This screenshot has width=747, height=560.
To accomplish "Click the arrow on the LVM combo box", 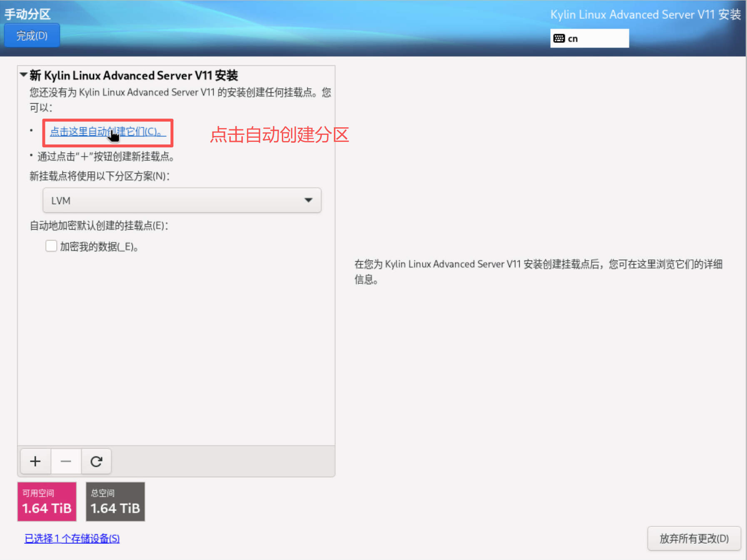I will coord(308,201).
